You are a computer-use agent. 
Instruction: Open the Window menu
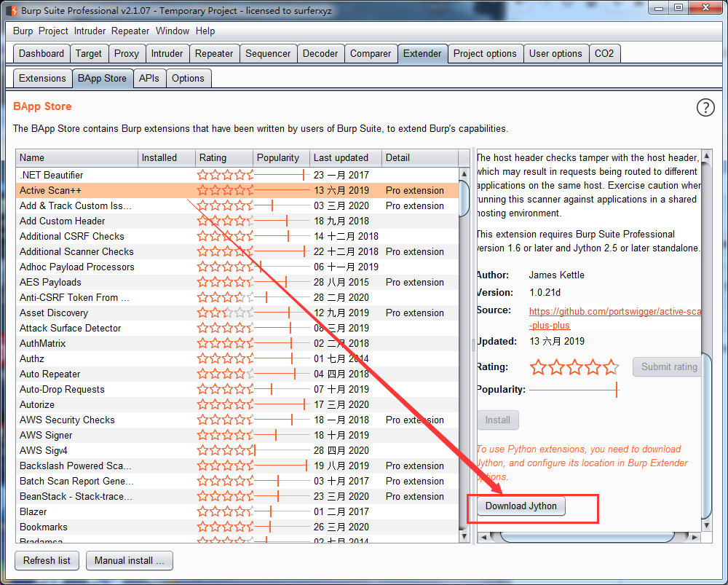click(x=173, y=31)
